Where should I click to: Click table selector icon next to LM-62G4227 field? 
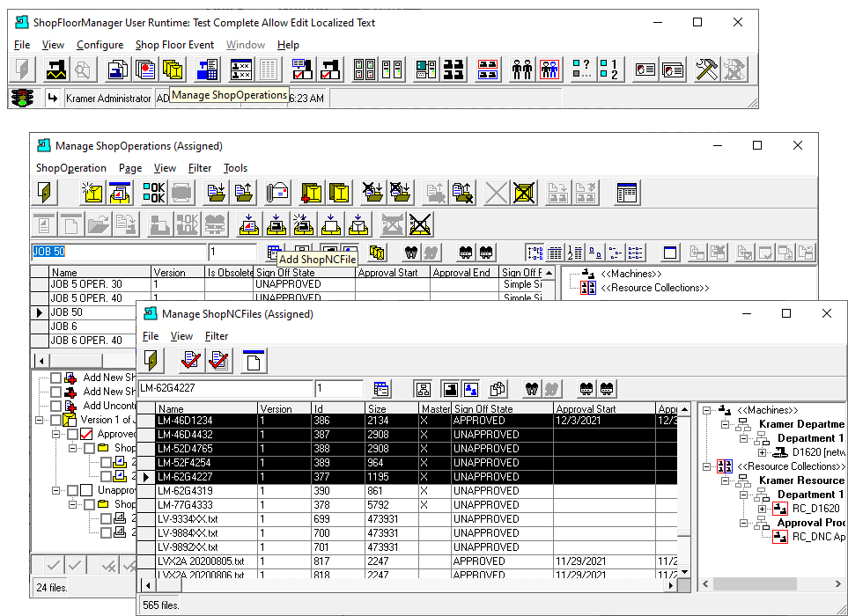(381, 388)
